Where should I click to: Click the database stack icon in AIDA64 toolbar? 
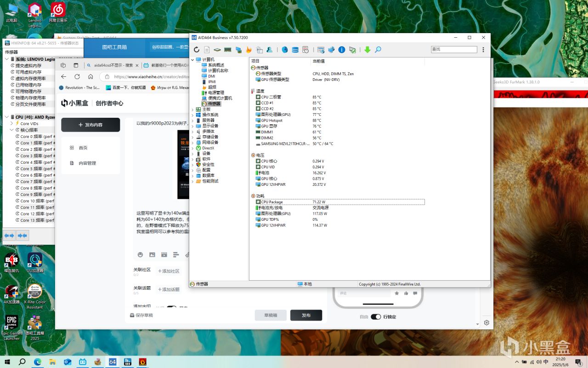pyautogui.click(x=295, y=50)
